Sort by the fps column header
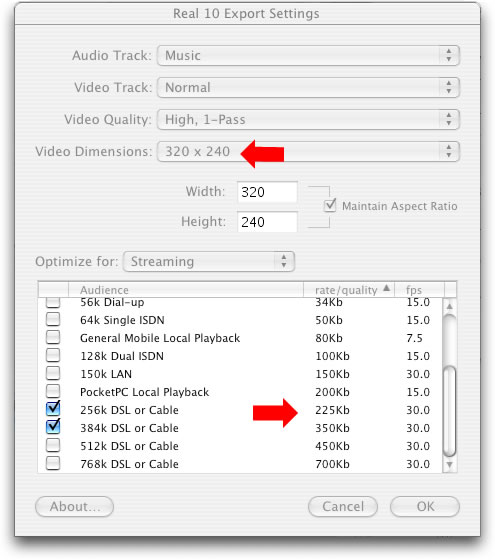 (420, 290)
